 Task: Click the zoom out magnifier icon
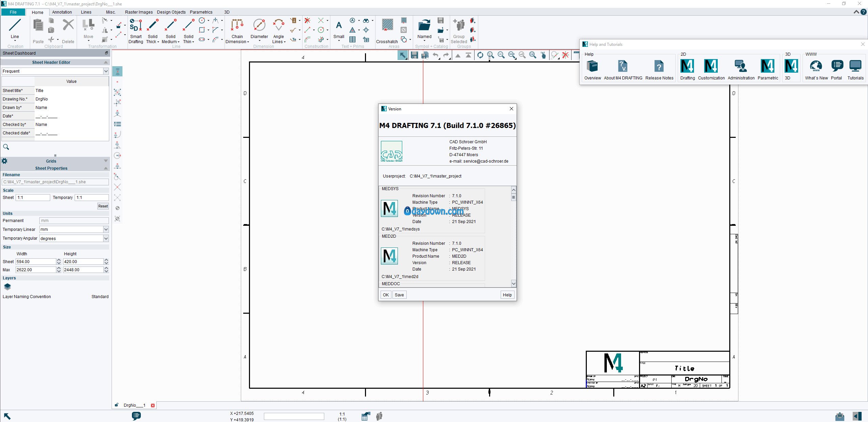501,55
